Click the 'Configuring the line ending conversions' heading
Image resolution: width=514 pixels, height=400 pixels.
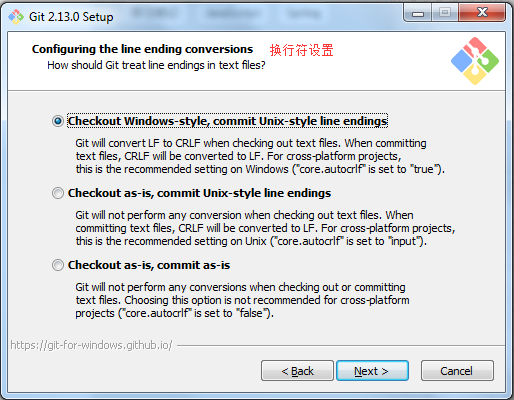(142, 49)
